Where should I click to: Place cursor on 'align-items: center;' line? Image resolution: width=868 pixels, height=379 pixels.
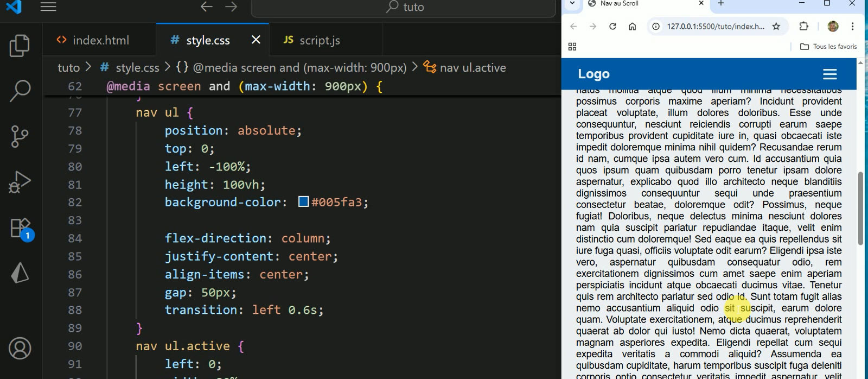pyautogui.click(x=237, y=274)
